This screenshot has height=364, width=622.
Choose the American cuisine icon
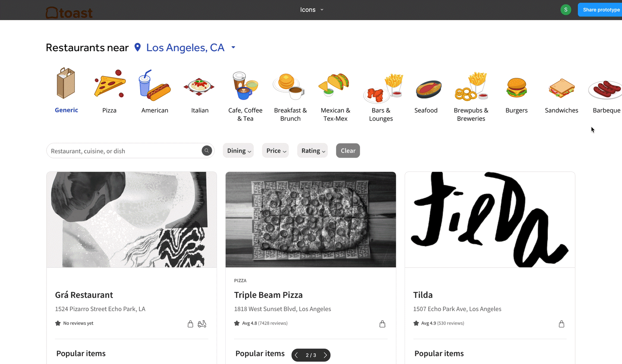[x=154, y=85]
